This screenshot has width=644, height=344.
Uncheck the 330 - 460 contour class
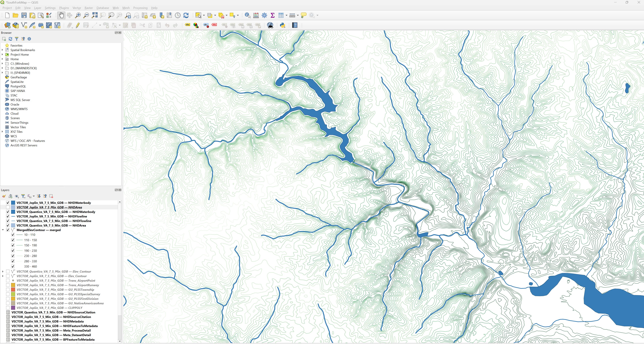click(x=13, y=266)
